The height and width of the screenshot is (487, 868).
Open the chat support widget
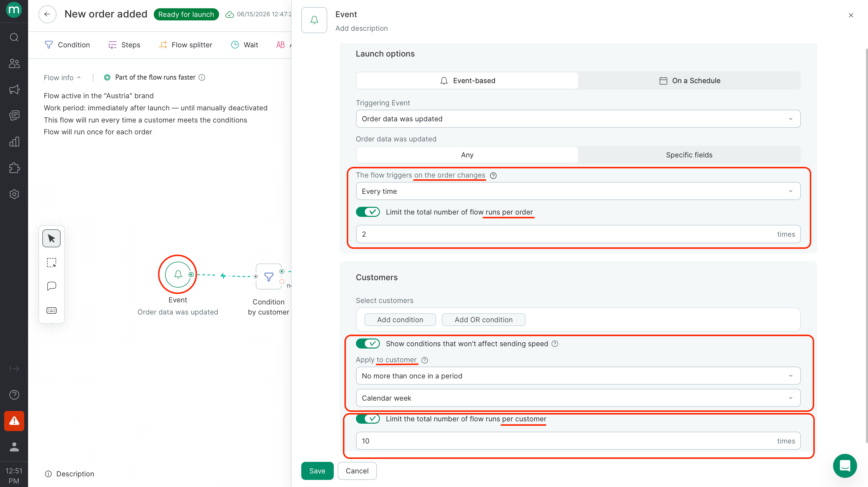[845, 466]
